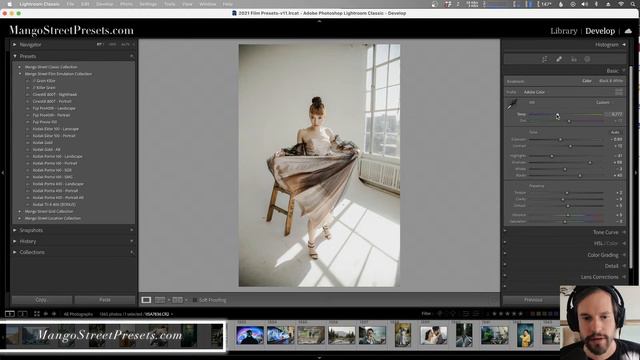Click the Previous button
Image resolution: width=640 pixels, height=360 pixels.
533,300
